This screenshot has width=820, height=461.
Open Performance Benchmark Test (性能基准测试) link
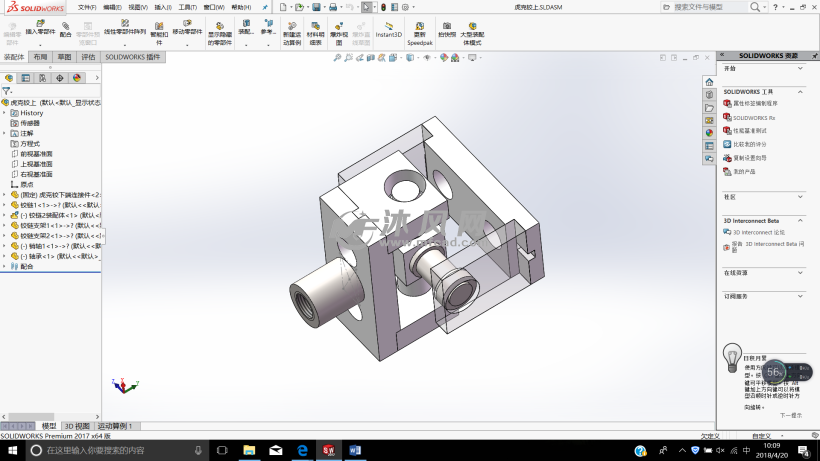tap(749, 131)
